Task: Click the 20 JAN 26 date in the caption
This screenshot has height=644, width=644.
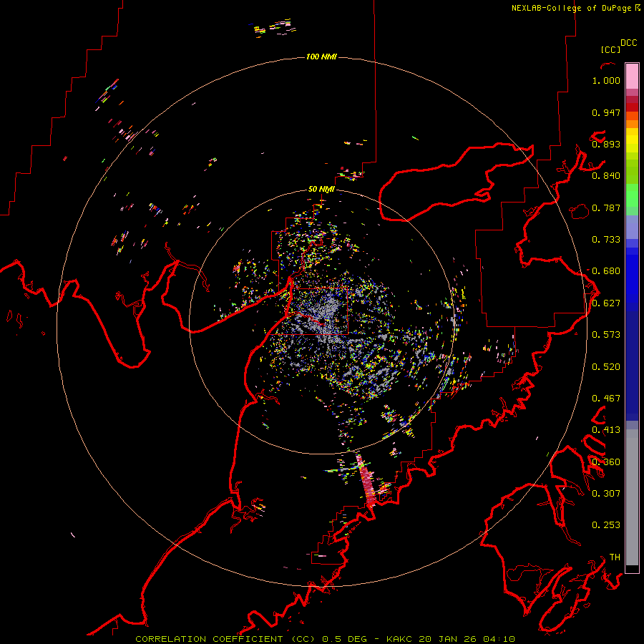Action: coord(448,639)
